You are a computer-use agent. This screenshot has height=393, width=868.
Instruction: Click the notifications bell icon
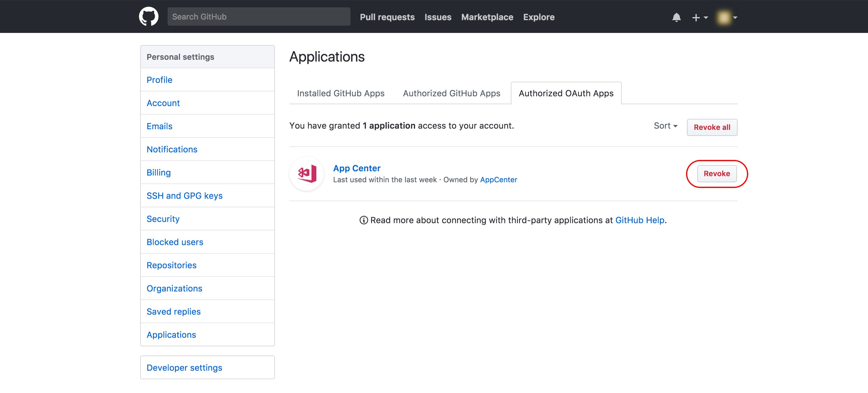click(677, 17)
